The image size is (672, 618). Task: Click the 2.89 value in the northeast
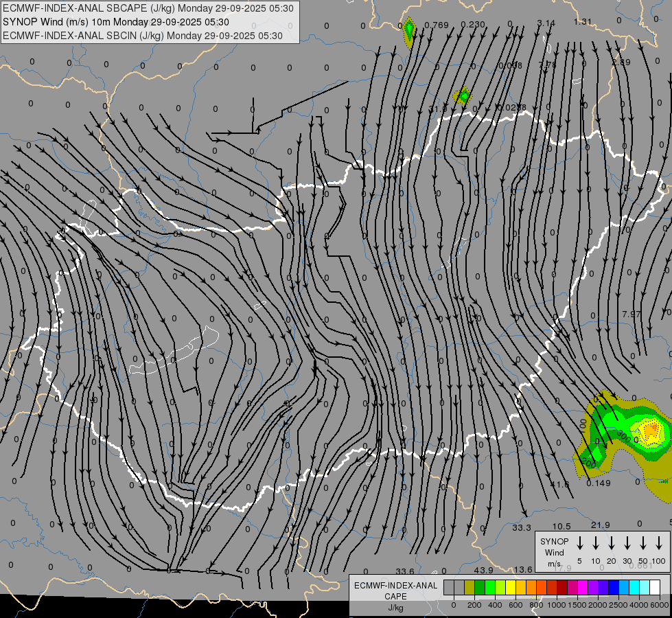tap(621, 62)
